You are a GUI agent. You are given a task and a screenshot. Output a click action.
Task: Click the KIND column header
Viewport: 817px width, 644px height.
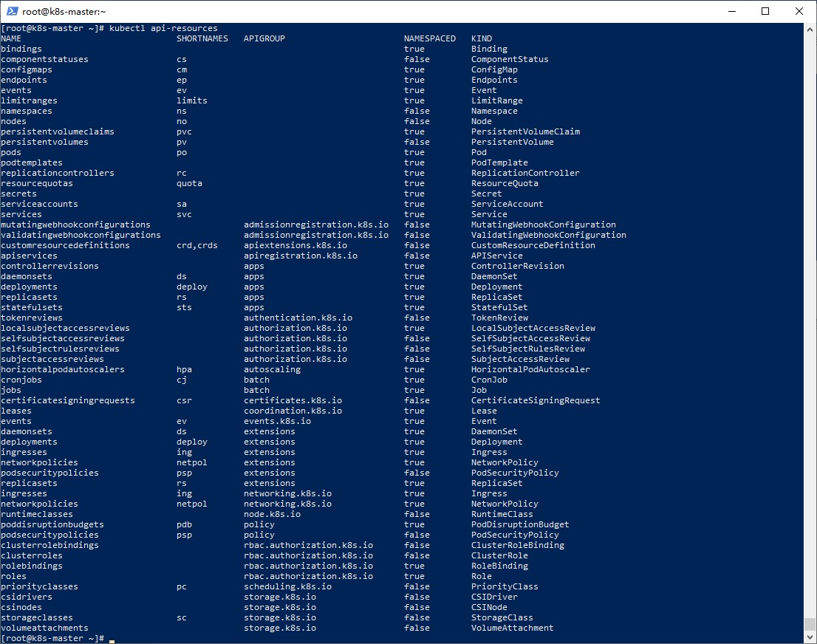[482, 38]
